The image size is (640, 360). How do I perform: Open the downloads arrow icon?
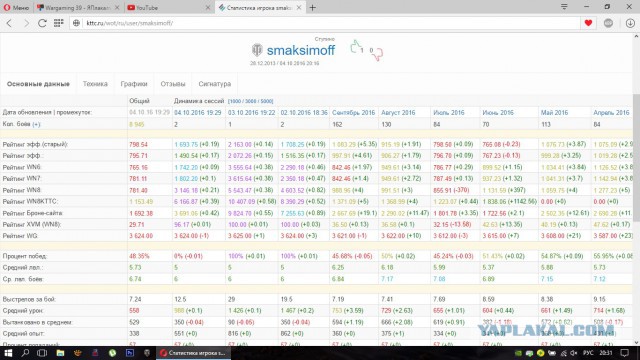coord(630,23)
